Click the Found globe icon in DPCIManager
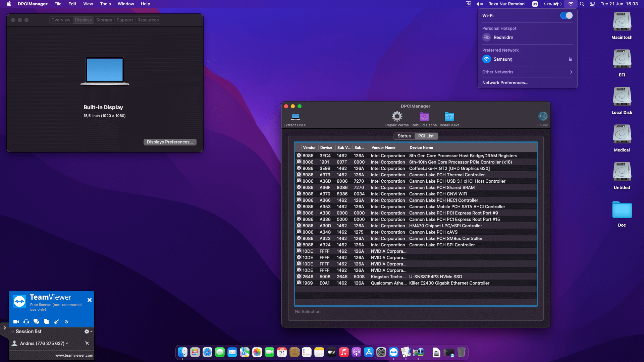644x362 pixels. (x=543, y=117)
